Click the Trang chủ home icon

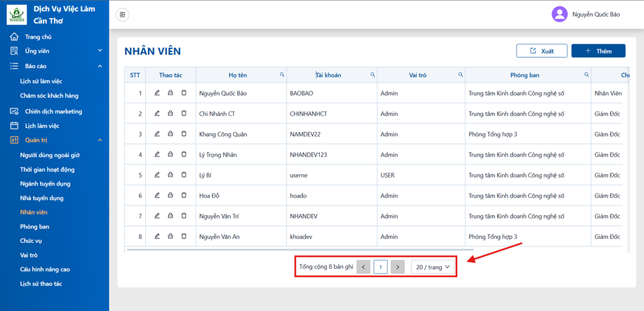tap(15, 36)
